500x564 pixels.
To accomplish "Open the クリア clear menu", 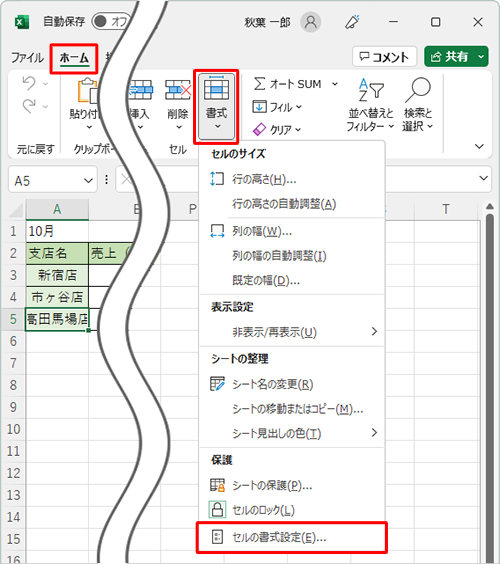I will [277, 129].
